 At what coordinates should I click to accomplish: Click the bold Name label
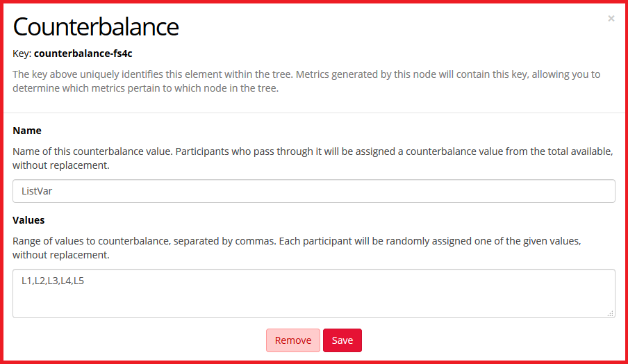pos(27,131)
